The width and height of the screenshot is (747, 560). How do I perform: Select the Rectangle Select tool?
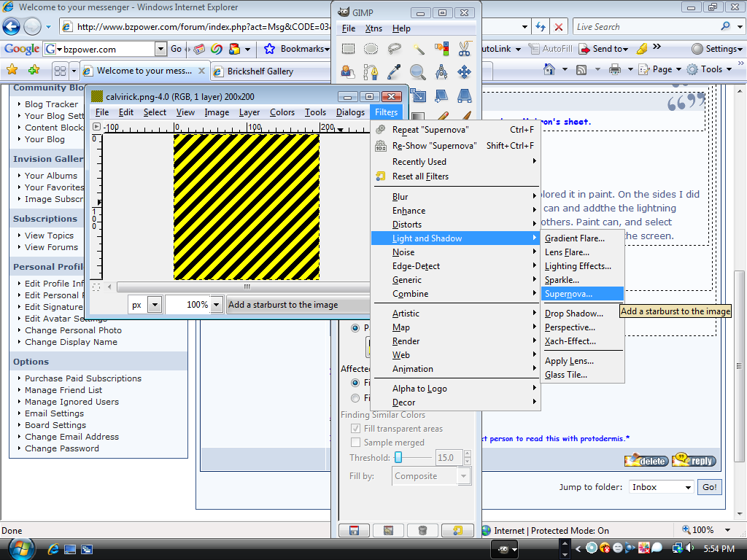point(348,49)
